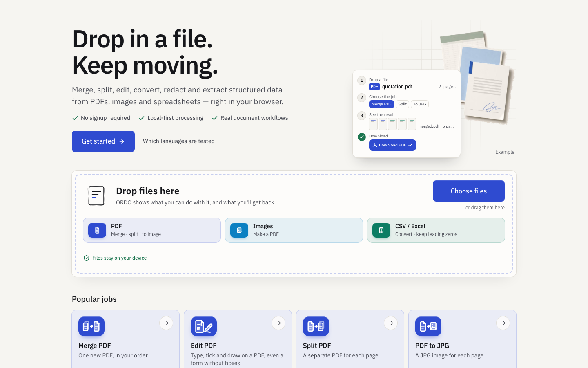The image size is (588, 368).
Task: Click the Split PDF title text
Action: 317,346
